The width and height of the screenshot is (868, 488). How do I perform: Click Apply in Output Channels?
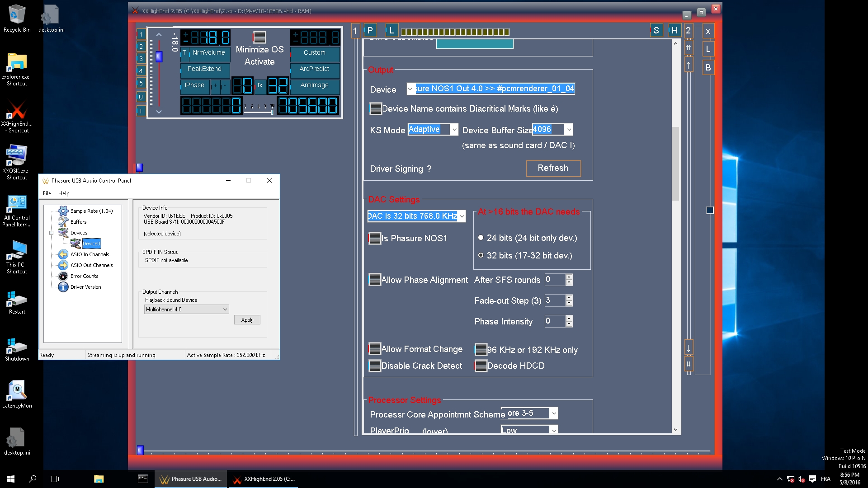247,320
